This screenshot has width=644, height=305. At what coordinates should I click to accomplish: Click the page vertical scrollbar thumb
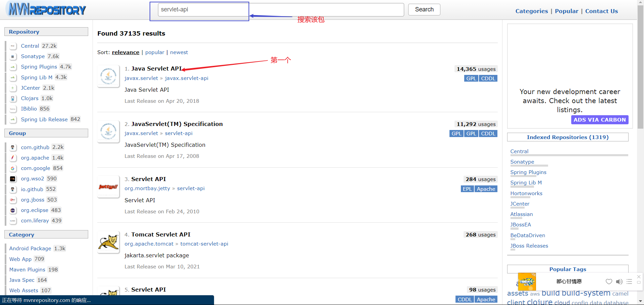click(x=640, y=67)
